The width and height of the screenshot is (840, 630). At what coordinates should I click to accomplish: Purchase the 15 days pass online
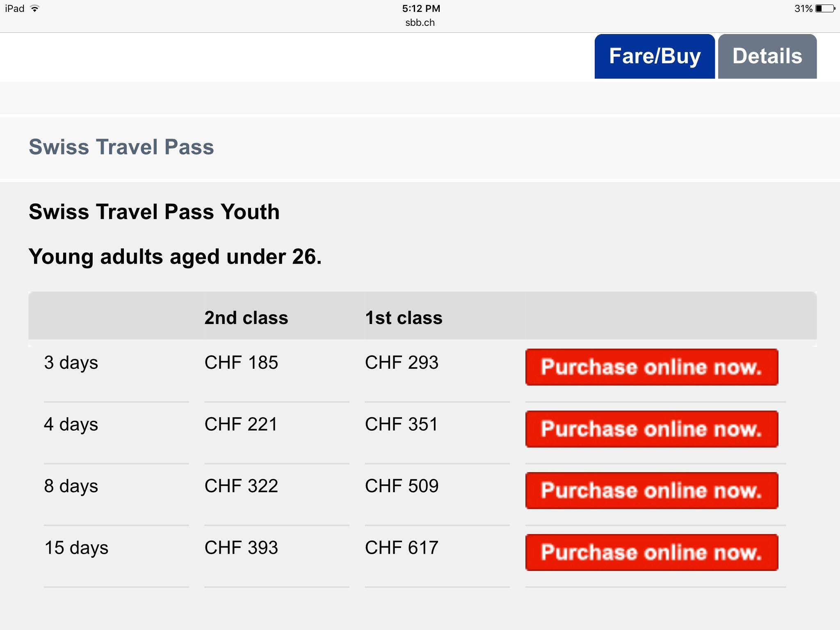652,552
